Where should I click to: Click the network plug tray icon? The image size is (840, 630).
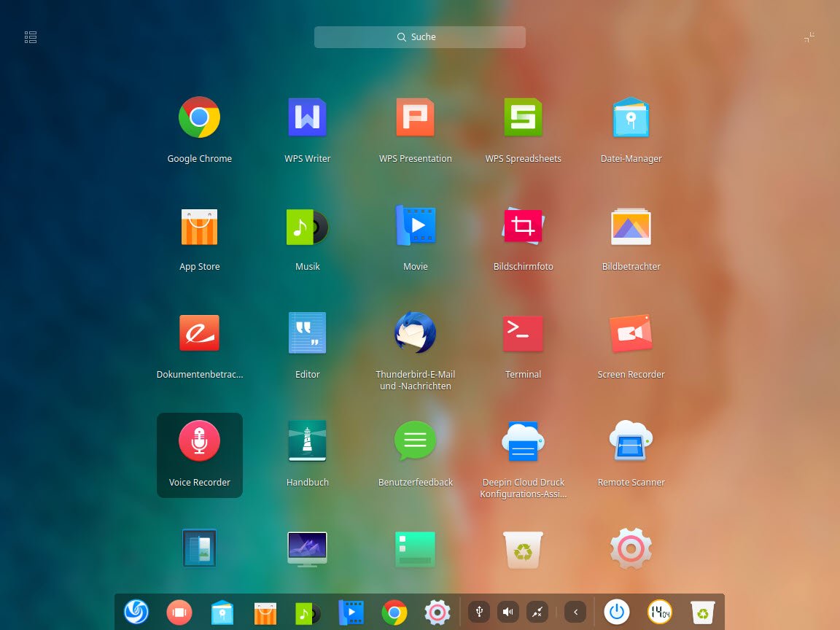pyautogui.click(x=537, y=612)
